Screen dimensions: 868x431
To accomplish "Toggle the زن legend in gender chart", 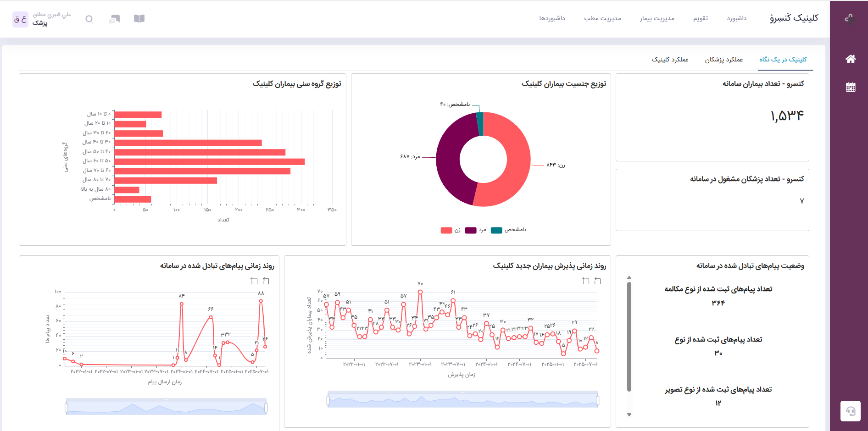I will pos(451,230).
